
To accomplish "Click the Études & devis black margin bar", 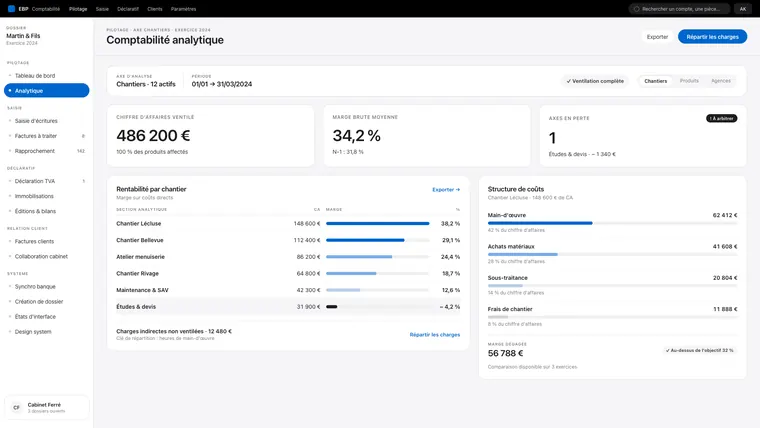I will pos(332,307).
